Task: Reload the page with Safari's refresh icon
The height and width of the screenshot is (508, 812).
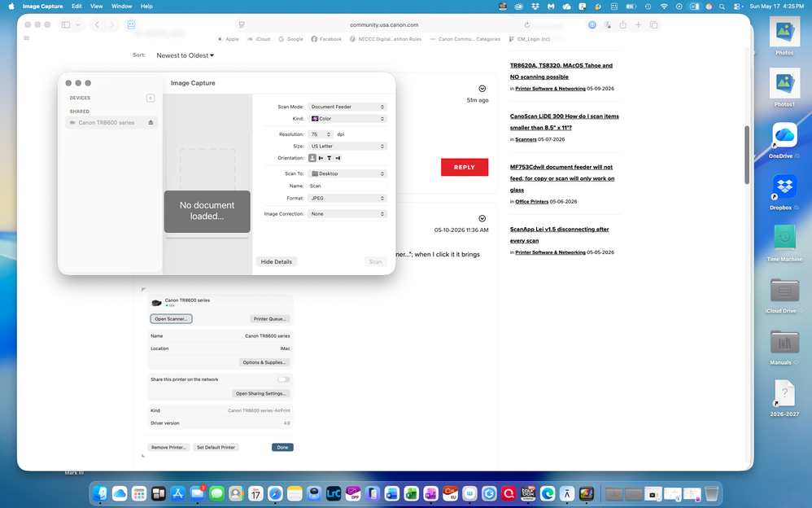Action: coord(526,25)
